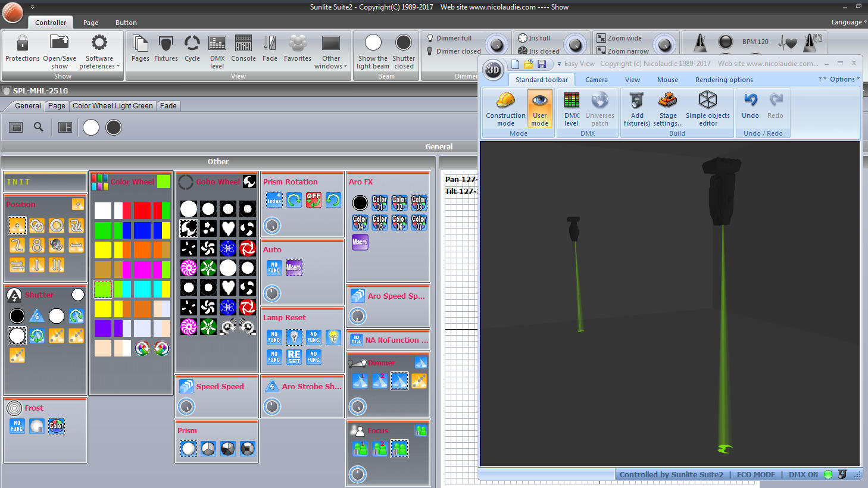This screenshot has width=868, height=488.
Task: Click the OFF button in Prism Rotation
Action: pyautogui.click(x=314, y=200)
